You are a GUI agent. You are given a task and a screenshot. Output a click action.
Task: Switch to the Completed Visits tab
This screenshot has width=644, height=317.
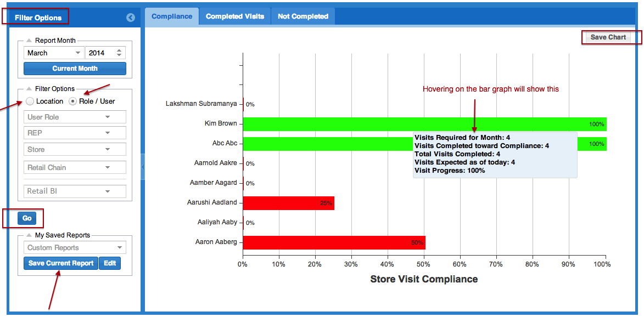(235, 16)
